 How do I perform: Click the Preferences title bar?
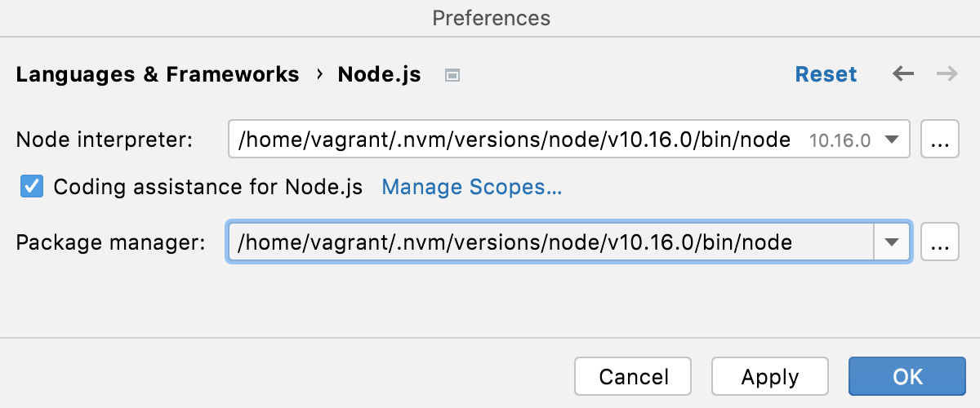491,17
